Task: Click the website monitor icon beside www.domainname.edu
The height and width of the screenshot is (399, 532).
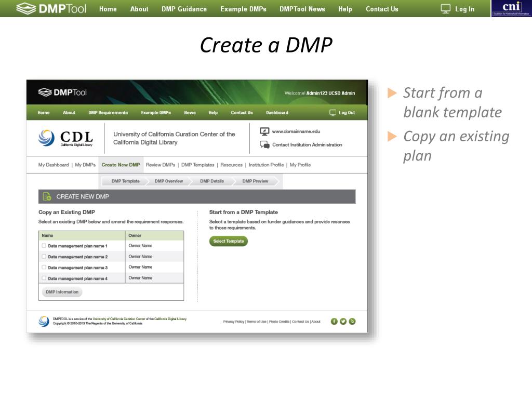Action: point(264,131)
